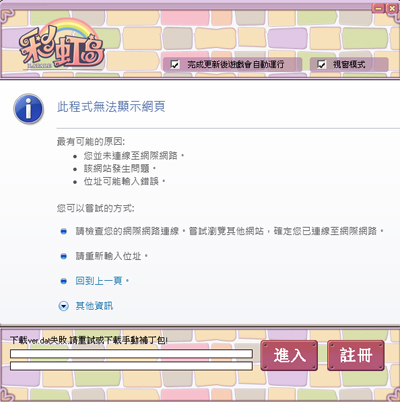Click the decorative curl ornament in the bottom-left corner
400x402 pixels.
7,393
